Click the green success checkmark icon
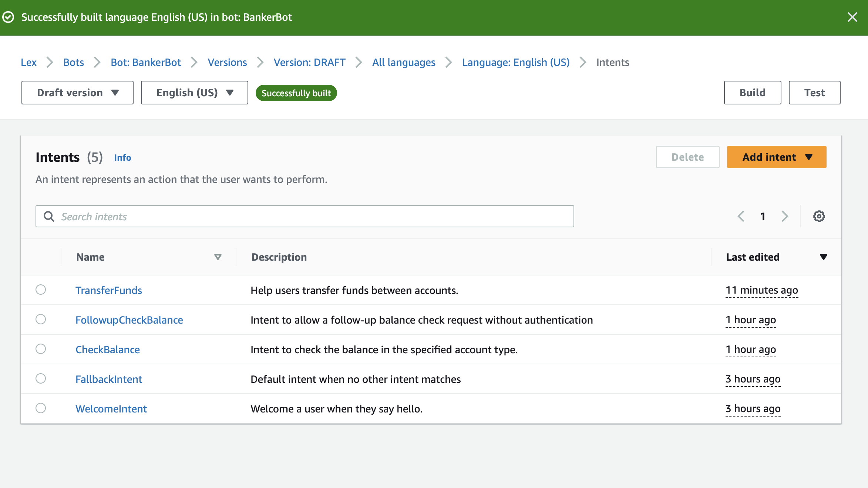 pos(8,17)
